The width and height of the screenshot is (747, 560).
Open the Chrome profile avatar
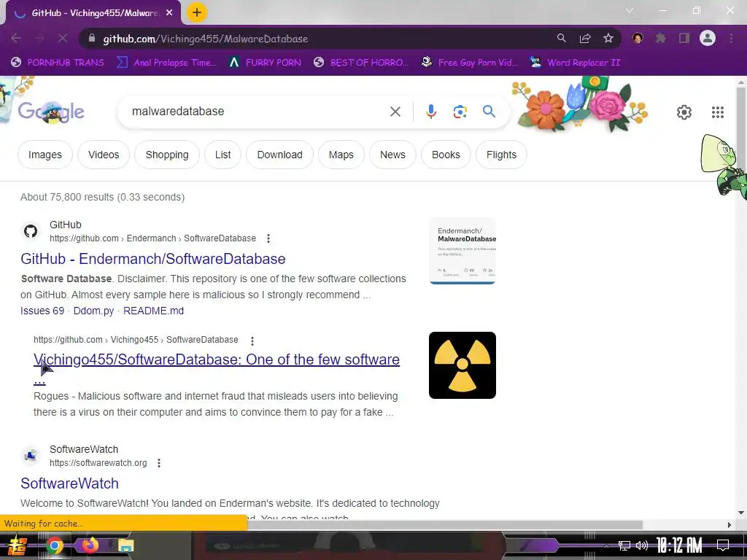(708, 38)
